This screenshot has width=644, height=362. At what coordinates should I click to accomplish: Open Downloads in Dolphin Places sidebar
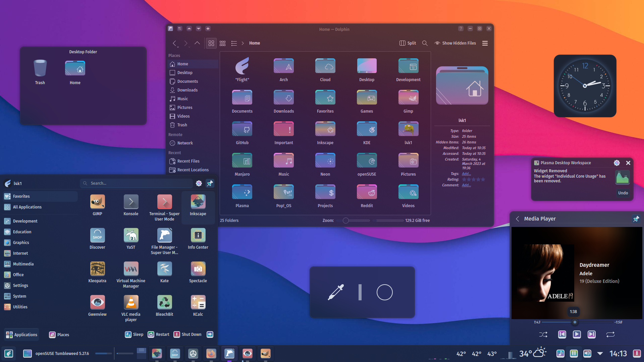click(x=193, y=90)
